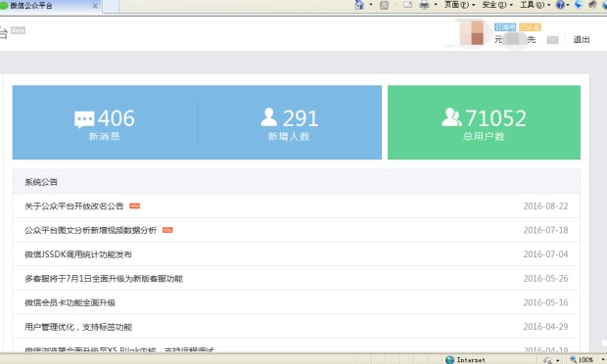Viewport: 607px width, 364px height.
Task: Click the account avatar thumbnail
Action: point(471,33)
